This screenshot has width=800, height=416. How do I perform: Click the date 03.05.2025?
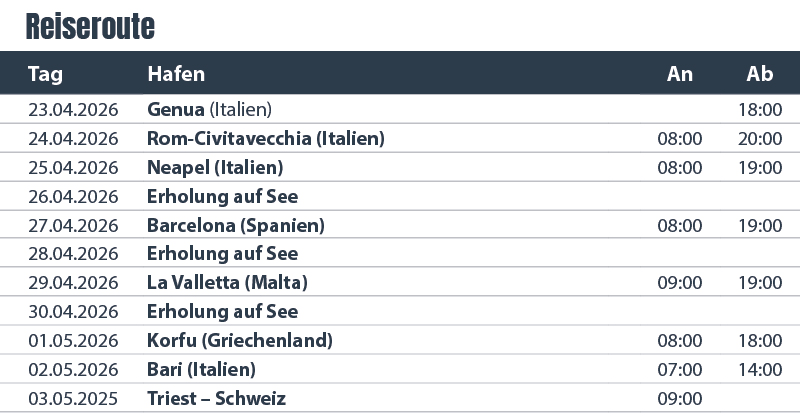tap(73, 399)
